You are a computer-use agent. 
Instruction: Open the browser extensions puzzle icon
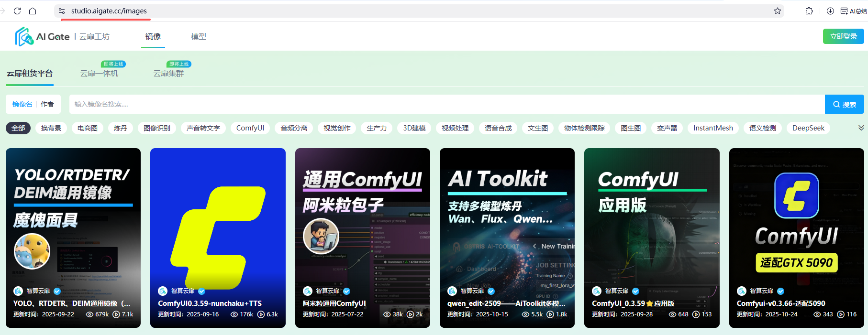click(x=809, y=11)
